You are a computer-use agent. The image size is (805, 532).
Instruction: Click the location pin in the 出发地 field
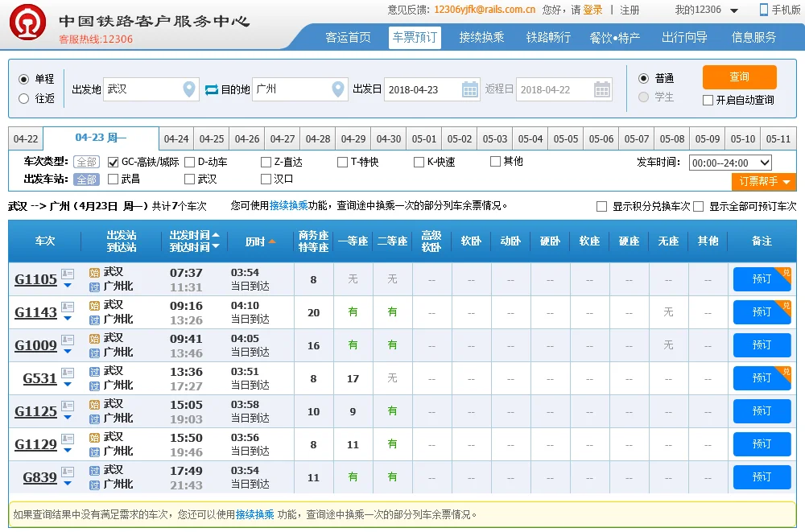click(x=187, y=89)
